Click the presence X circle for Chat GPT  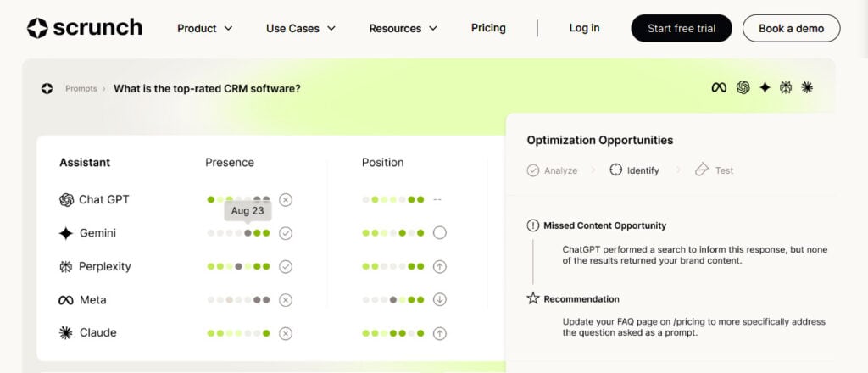286,200
